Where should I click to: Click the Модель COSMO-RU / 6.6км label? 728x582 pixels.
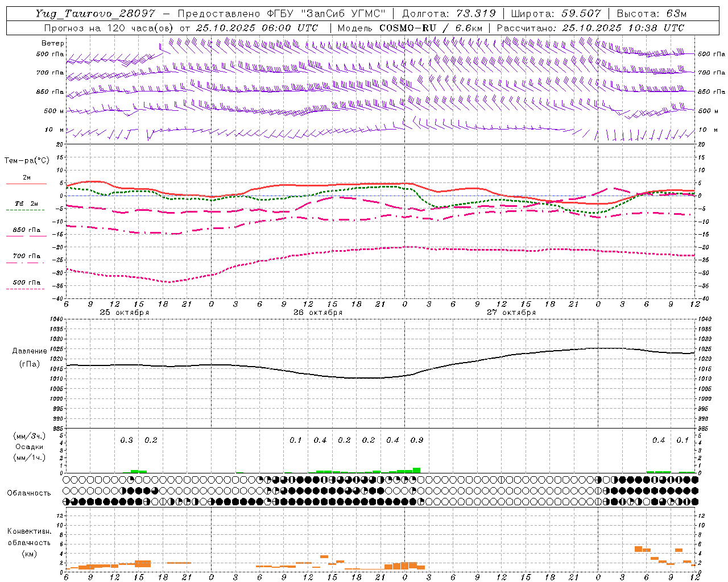coord(410,28)
